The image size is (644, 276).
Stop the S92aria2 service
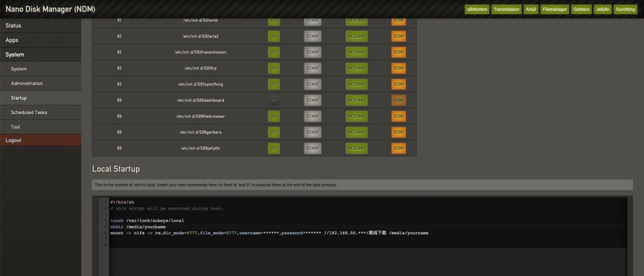398,36
